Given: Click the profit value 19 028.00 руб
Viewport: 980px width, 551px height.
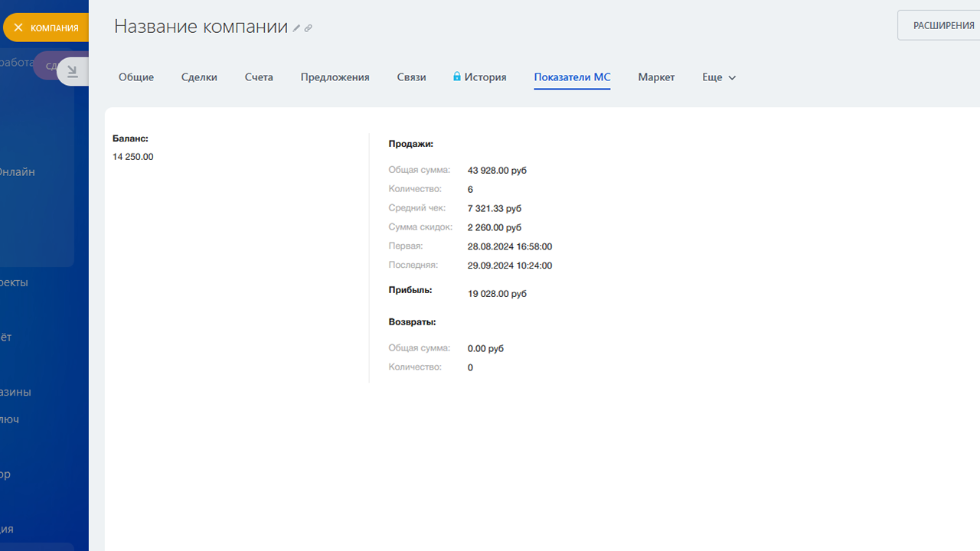Looking at the screenshot, I should [497, 294].
